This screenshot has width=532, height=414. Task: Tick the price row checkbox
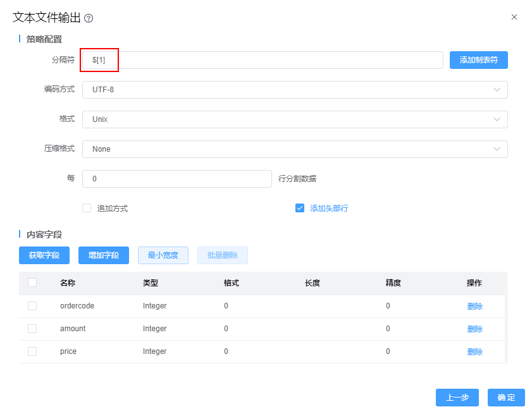pos(32,351)
